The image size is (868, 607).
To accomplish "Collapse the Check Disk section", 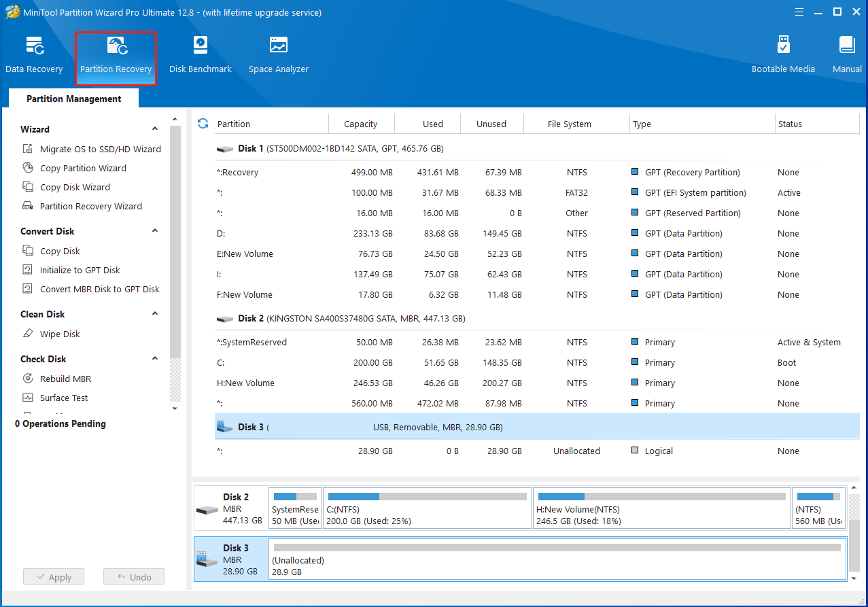I will 155,359.
